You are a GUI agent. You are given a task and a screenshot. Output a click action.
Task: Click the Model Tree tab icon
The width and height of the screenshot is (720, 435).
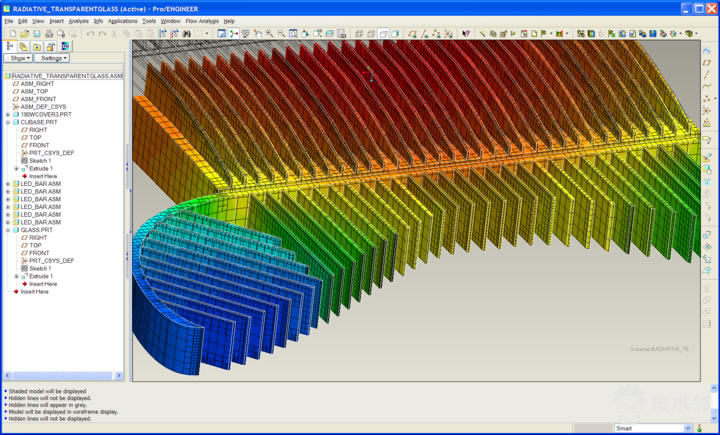(10, 46)
